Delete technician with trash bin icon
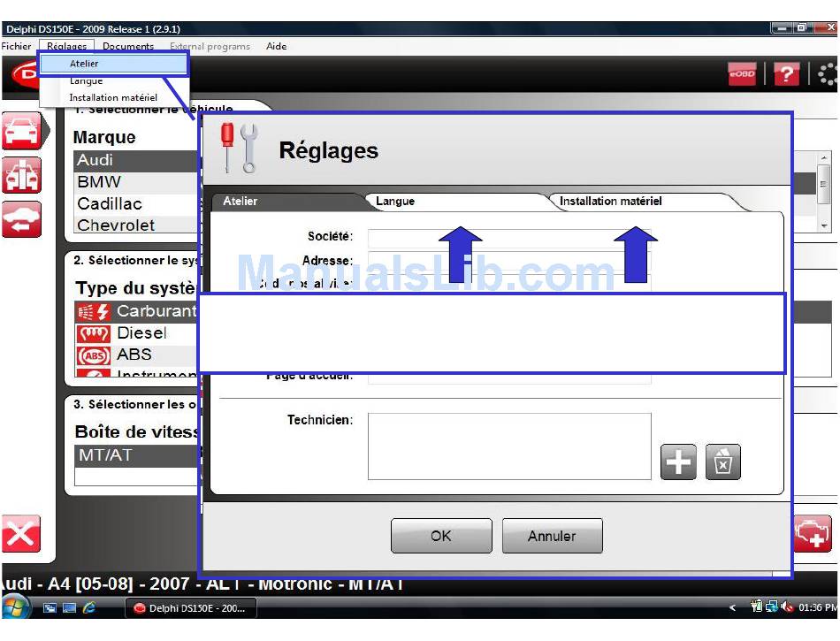This screenshot has height=641, width=840. [722, 461]
